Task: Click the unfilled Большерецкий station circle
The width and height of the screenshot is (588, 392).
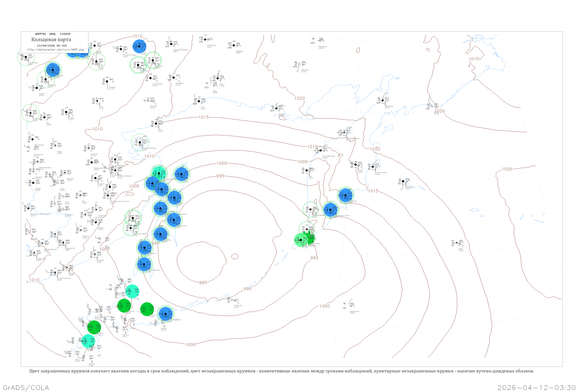Action: (310, 210)
